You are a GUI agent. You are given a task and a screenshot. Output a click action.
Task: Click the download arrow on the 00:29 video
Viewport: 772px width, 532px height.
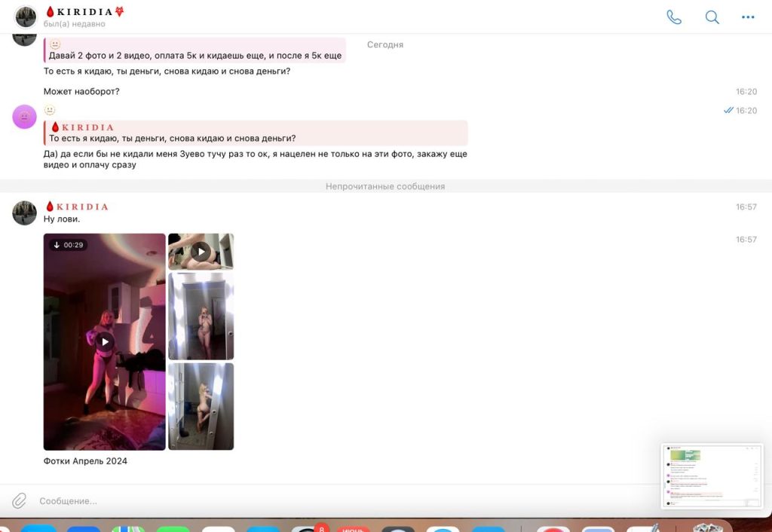click(x=57, y=245)
